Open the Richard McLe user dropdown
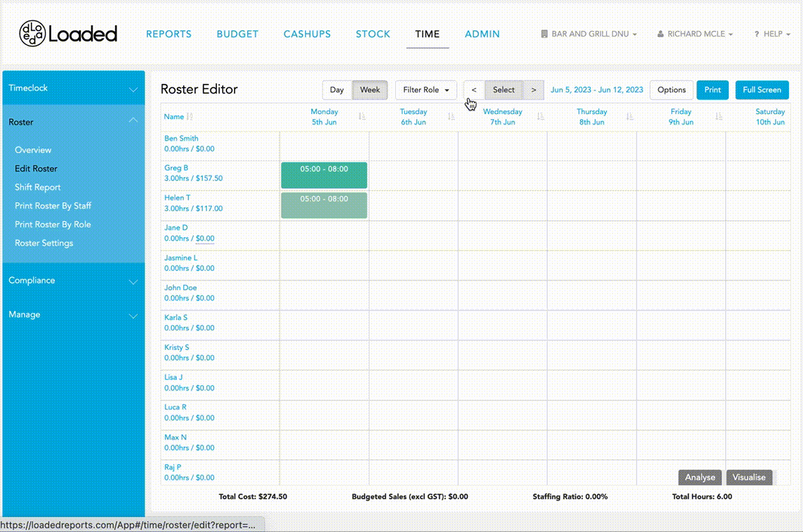Screen dimensions: 803x532 click(x=695, y=34)
